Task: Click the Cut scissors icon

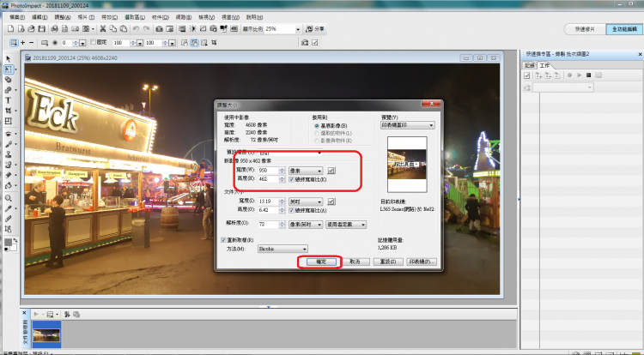Action: pyautogui.click(x=102, y=28)
